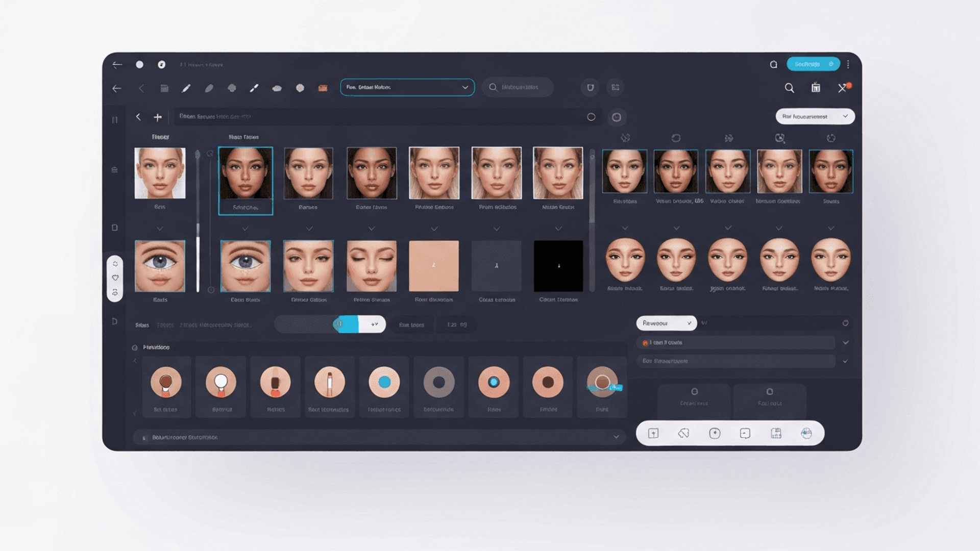Click the numeric pill button beside it

pyautogui.click(x=457, y=324)
